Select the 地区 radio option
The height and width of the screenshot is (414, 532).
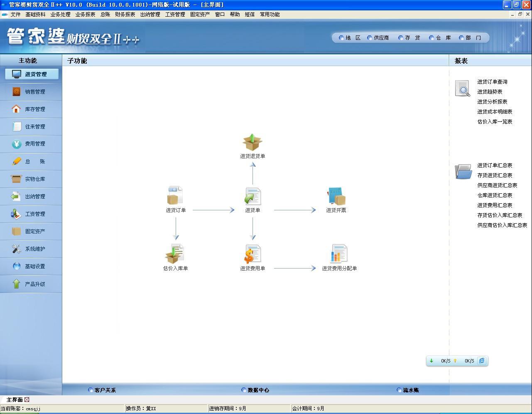tap(342, 38)
